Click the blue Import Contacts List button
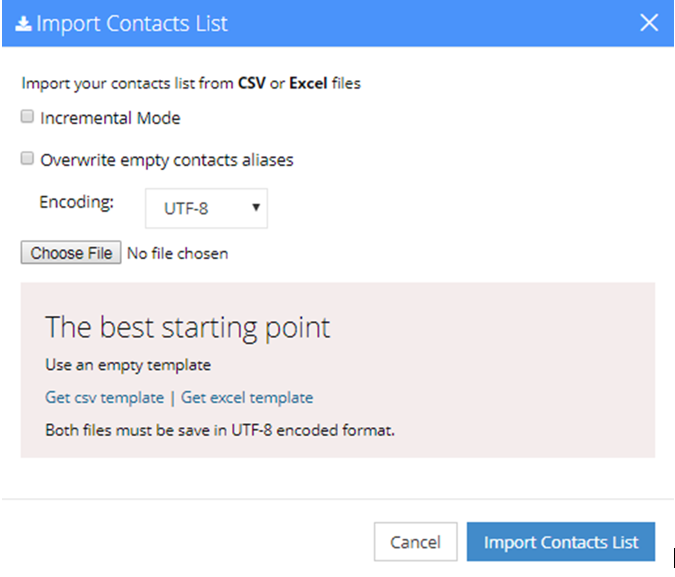The width and height of the screenshot is (675, 577). coord(560,542)
